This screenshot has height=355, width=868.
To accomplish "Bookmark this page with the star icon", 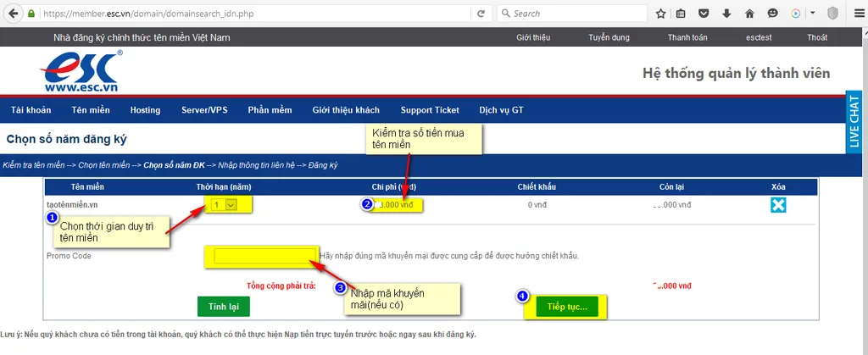I will pyautogui.click(x=660, y=14).
